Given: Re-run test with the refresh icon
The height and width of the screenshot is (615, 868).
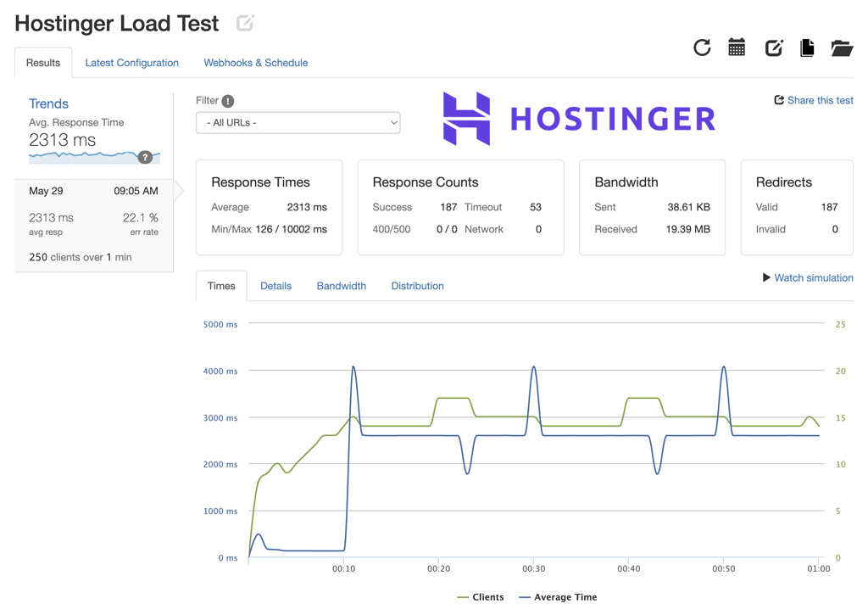Looking at the screenshot, I should [702, 48].
